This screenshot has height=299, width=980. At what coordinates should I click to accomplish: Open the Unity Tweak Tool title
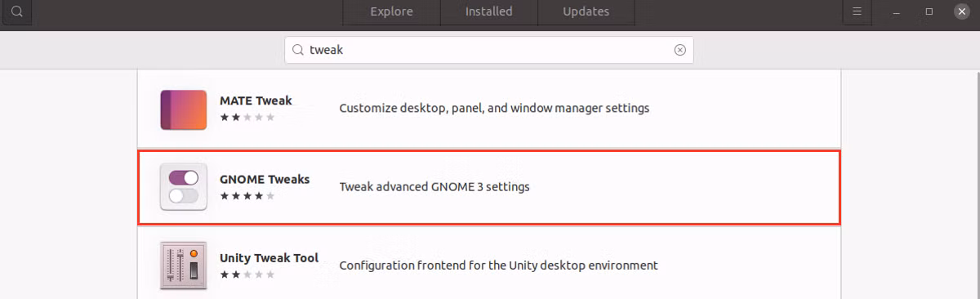pos(269,258)
